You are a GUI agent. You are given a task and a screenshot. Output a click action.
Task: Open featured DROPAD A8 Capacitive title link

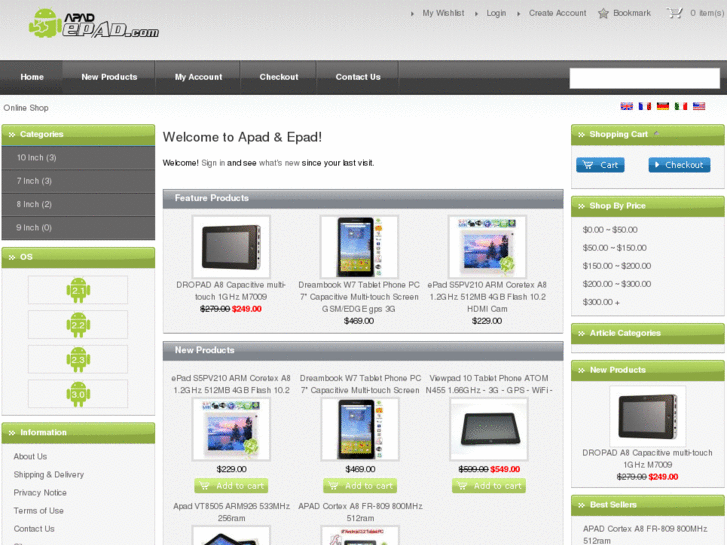click(231, 291)
